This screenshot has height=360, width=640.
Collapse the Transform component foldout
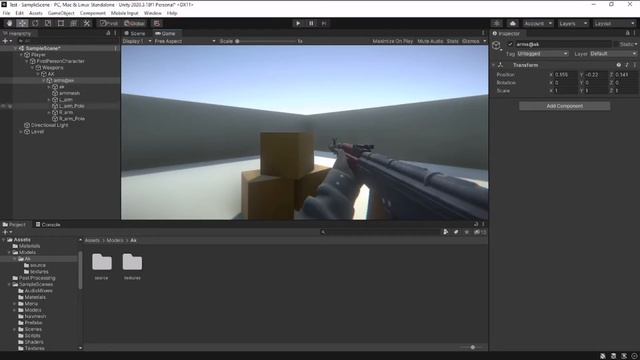coord(494,65)
